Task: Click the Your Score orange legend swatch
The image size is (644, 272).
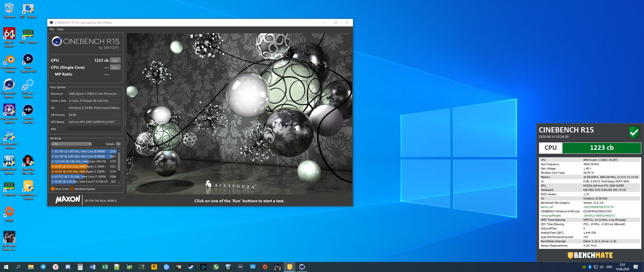Action: click(53, 189)
